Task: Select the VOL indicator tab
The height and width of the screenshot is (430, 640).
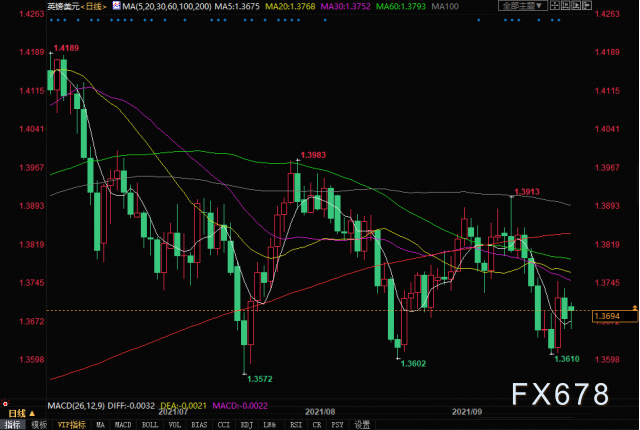Action: [x=175, y=425]
